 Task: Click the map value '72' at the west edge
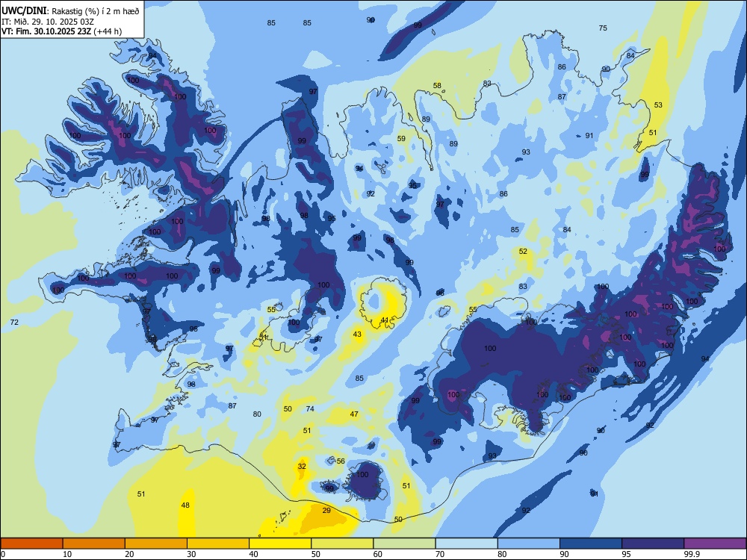(x=14, y=323)
